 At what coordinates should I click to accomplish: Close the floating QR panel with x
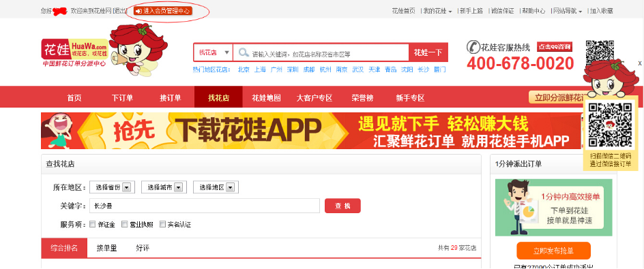coord(639,63)
